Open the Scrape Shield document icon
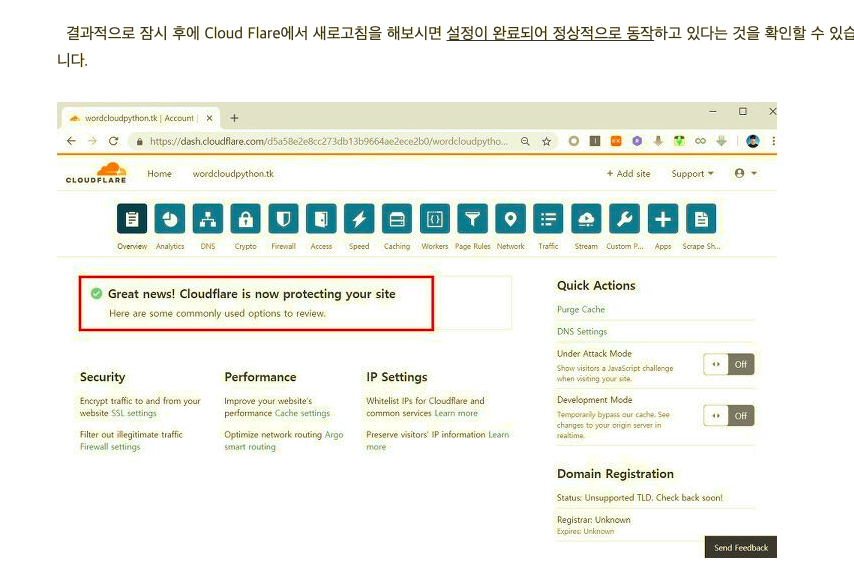The image size is (854, 578). (x=701, y=219)
